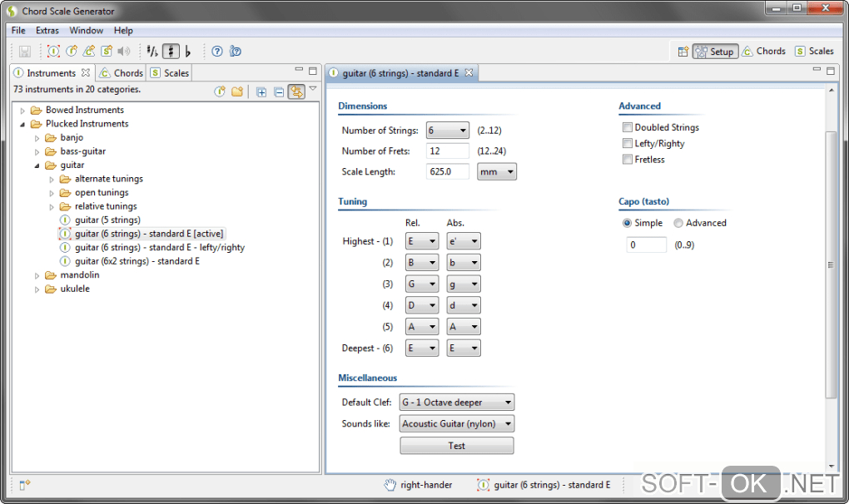
Task: Click the editor scrollbar down arrow
Action: pos(832,466)
